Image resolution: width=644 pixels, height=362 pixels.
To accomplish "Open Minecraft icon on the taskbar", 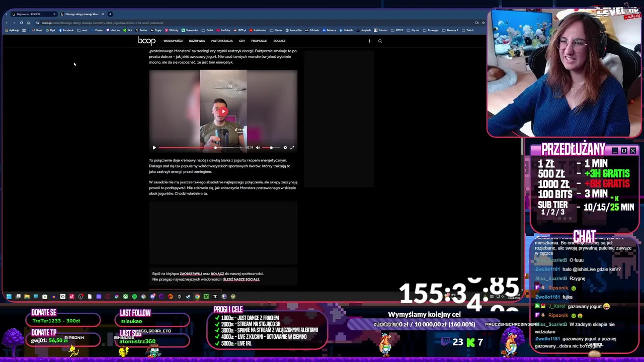I will 206,297.
